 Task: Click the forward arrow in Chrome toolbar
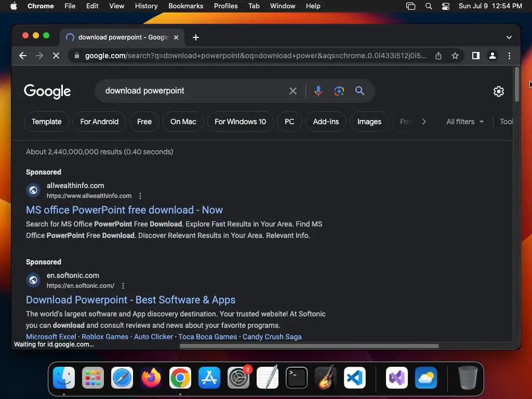click(x=39, y=56)
